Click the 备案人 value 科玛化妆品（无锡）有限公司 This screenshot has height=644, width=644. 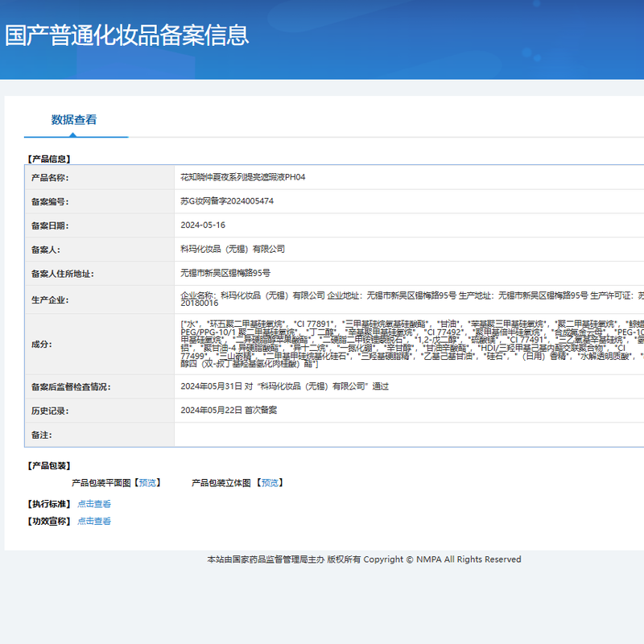point(233,250)
